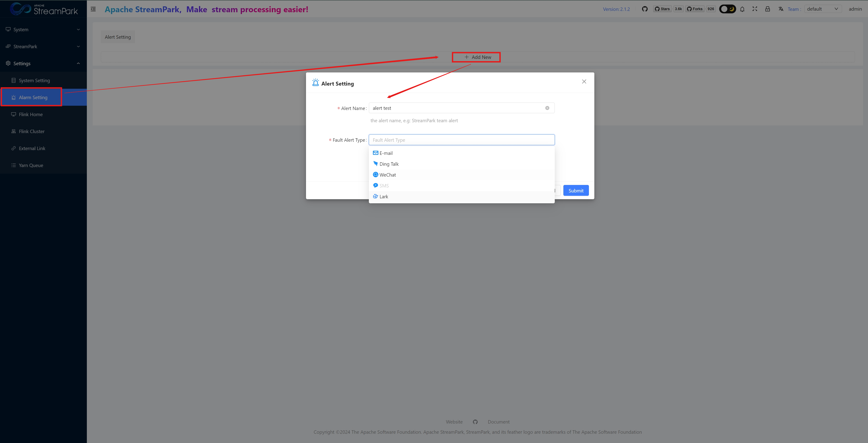The image size is (868, 443).
Task: Open the Document footer link
Action: coord(498,422)
